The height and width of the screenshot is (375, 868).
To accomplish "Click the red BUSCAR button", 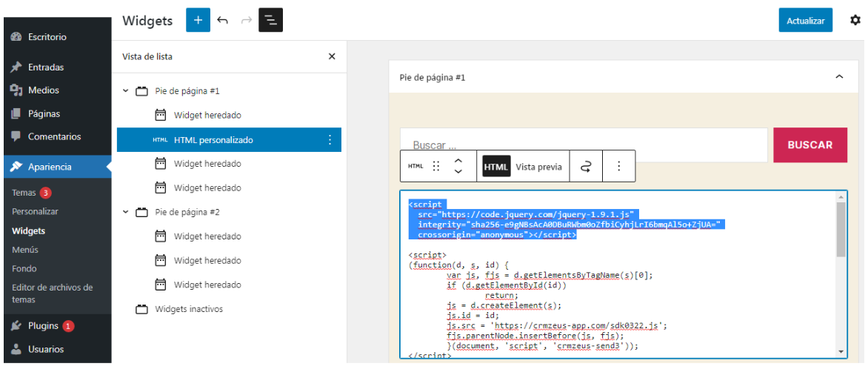I will [x=809, y=145].
